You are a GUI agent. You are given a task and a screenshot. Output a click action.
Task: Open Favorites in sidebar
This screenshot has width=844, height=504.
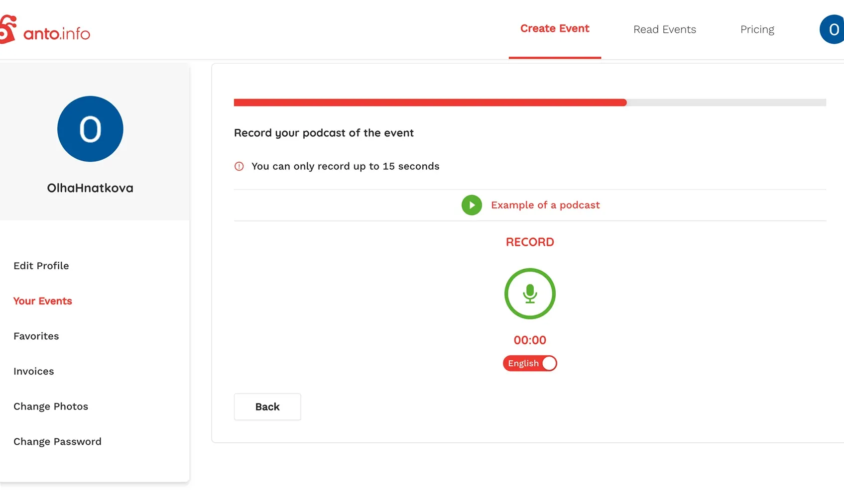click(x=36, y=336)
